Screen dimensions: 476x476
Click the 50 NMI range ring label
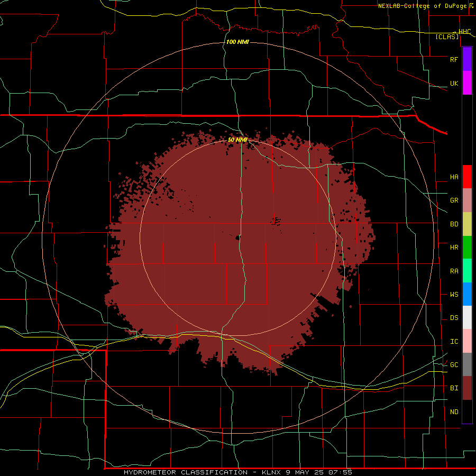[237, 140]
